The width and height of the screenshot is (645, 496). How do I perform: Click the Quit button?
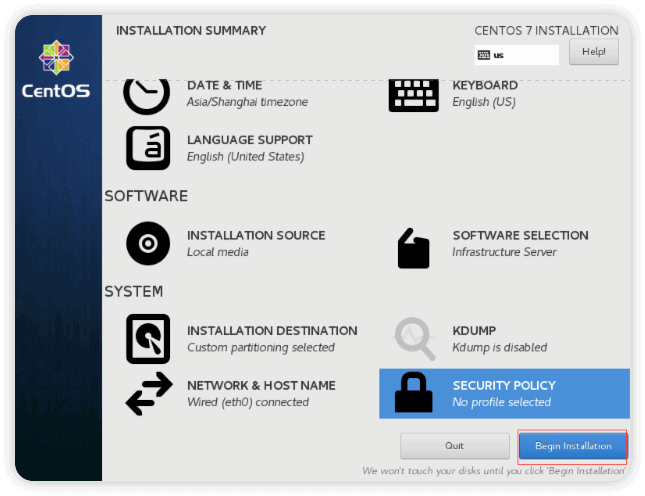coord(455,446)
